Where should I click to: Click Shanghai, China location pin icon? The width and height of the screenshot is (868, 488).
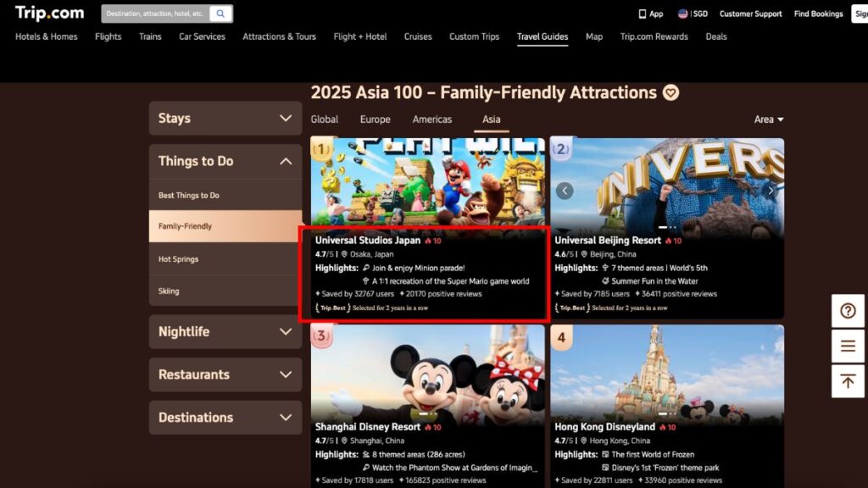(344, 441)
